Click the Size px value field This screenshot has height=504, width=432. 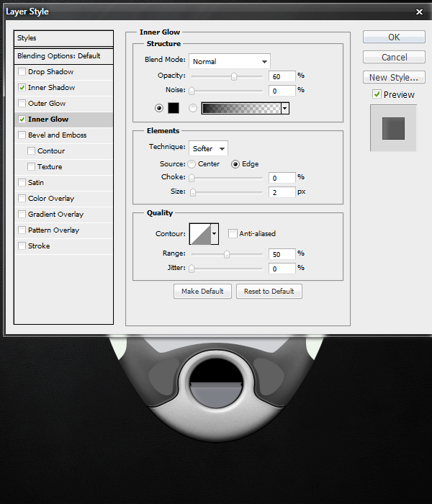click(x=282, y=192)
